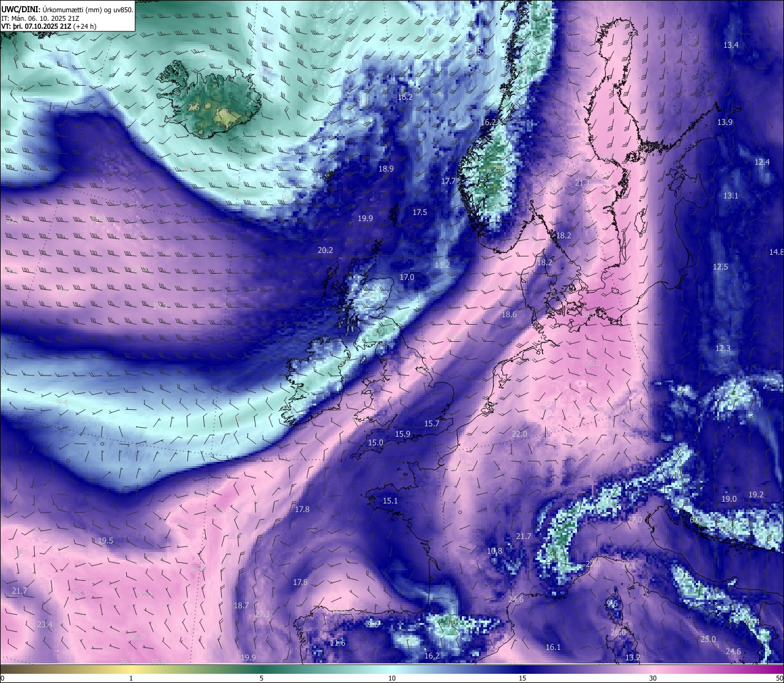Click the 15.7 value label
This screenshot has height=683, width=784.
tap(432, 424)
